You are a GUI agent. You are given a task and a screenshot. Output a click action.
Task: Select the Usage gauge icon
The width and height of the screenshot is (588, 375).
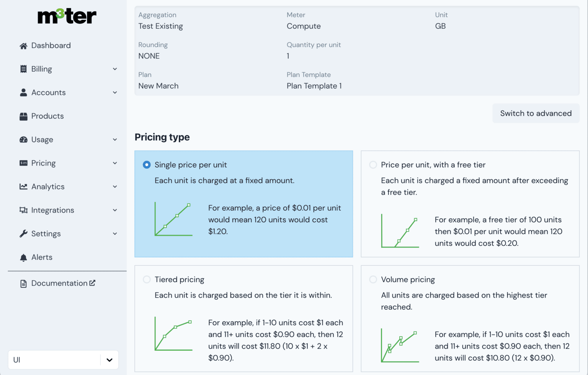[x=24, y=139]
